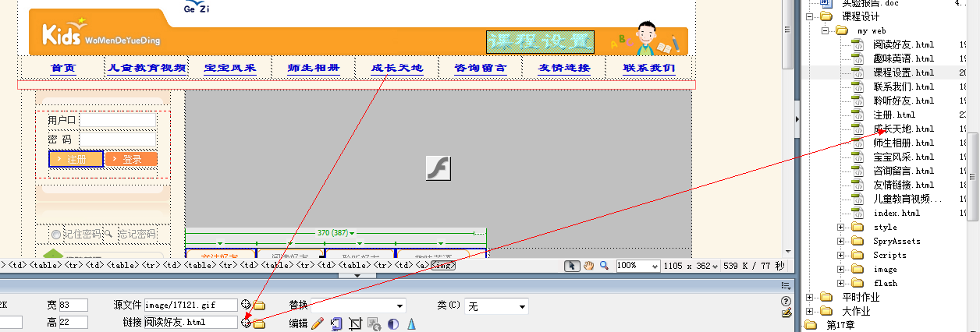This screenshot has width=980, height=332.
Task: Expand the flash folder
Action: click(x=841, y=283)
